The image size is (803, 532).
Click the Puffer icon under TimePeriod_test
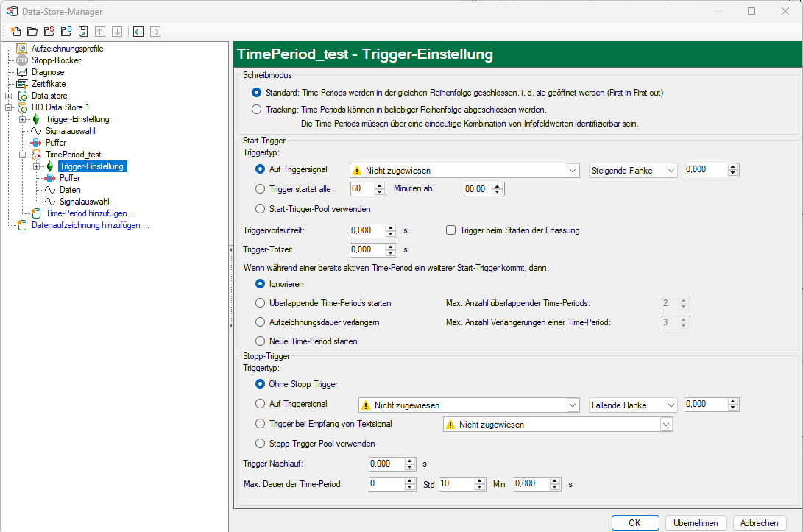pyautogui.click(x=50, y=178)
